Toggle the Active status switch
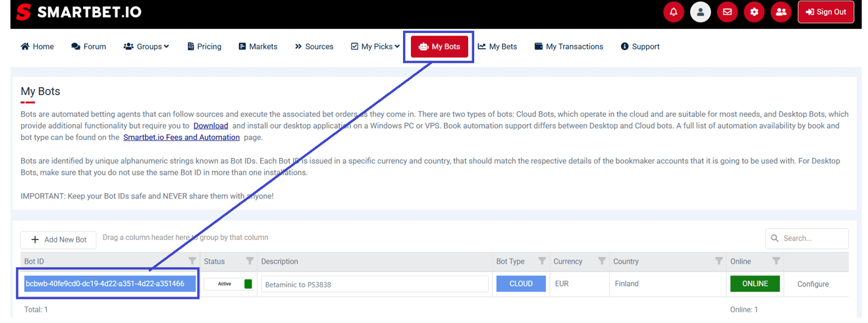This screenshot has width=868, height=323. [228, 284]
